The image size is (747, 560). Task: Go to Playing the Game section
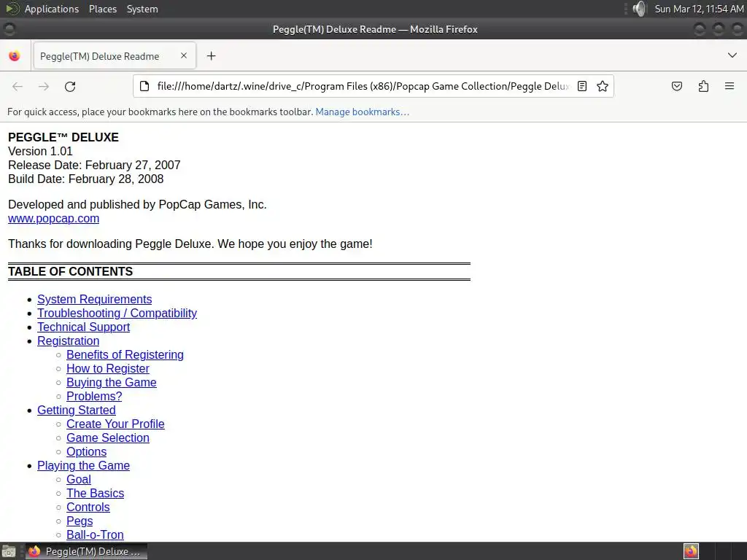(83, 465)
